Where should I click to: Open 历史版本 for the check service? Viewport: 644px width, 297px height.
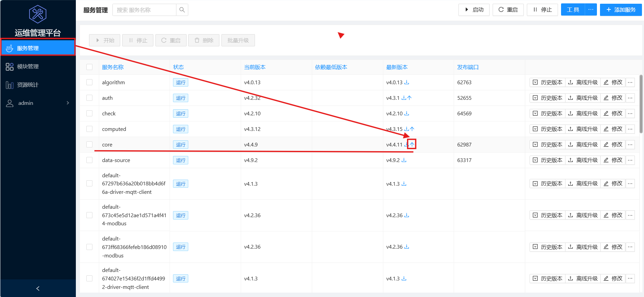(548, 113)
